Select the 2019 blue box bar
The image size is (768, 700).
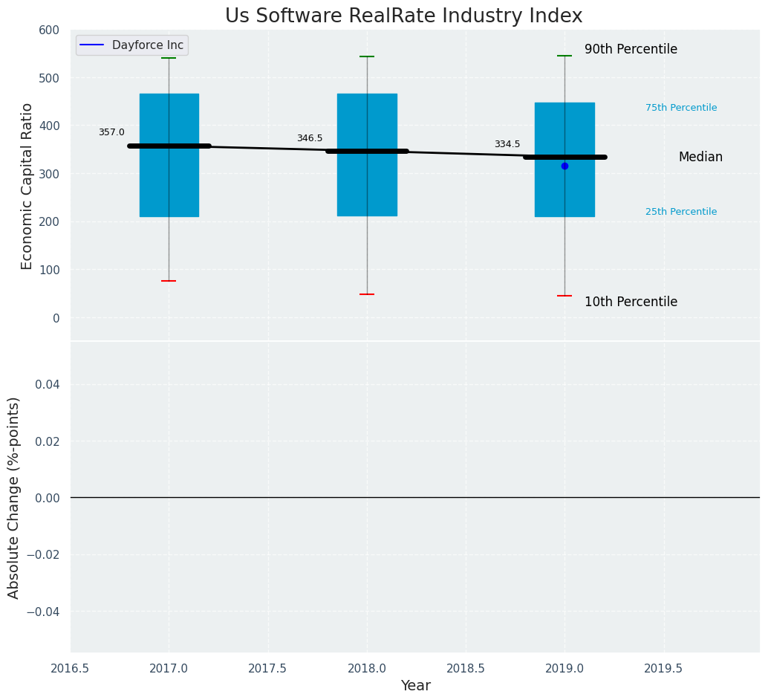564,159
